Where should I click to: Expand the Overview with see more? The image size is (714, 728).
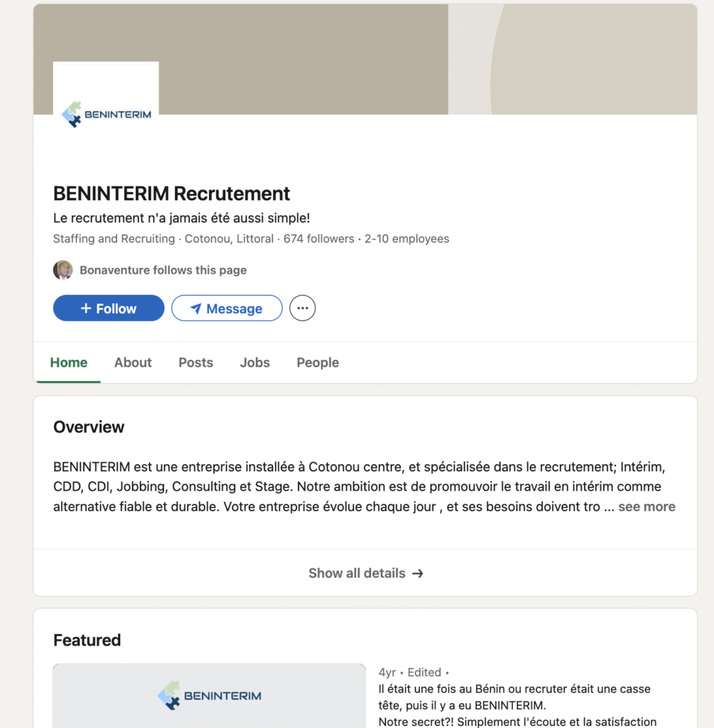coord(646,506)
